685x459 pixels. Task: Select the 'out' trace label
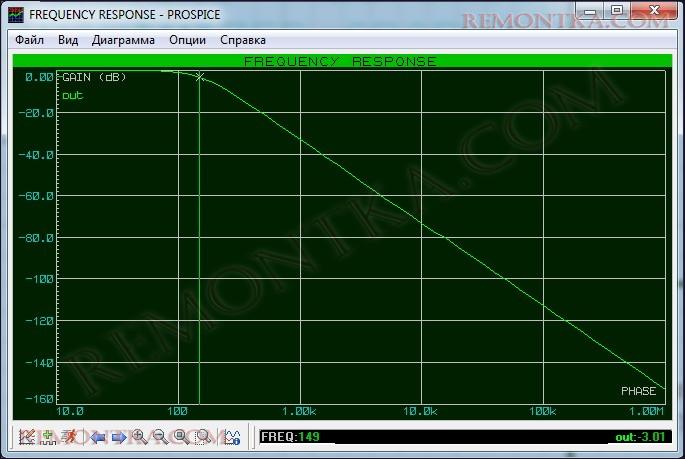[72, 95]
